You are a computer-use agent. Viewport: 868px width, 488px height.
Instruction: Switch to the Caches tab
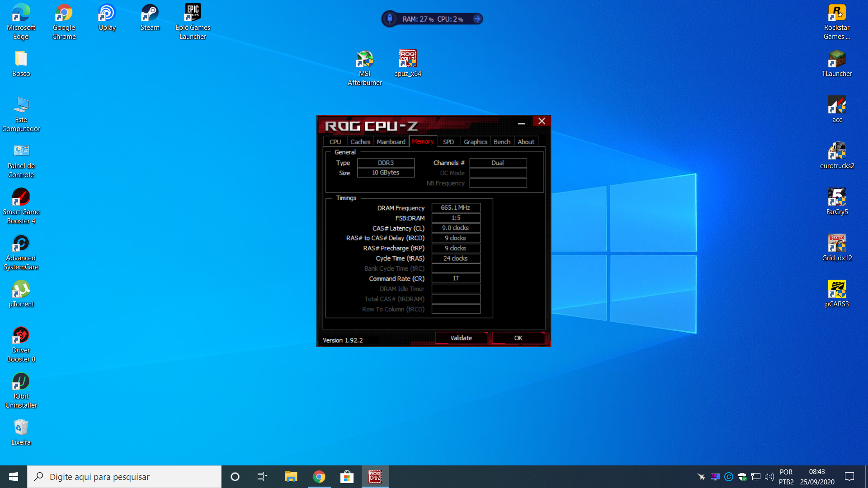360,142
